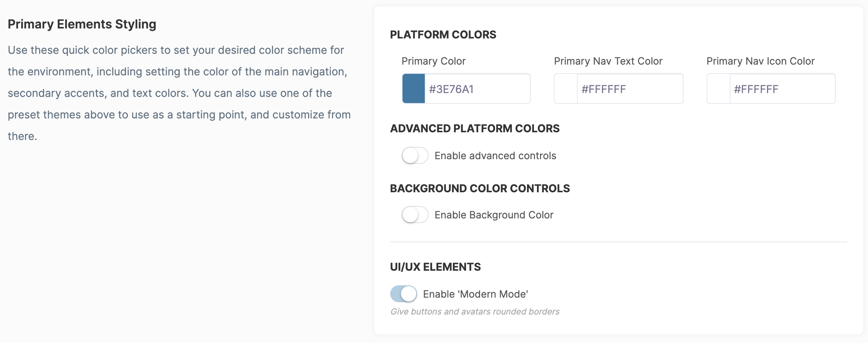This screenshot has width=868, height=343.
Task: Open the Primary Nav Icon Color swatch
Action: [x=719, y=88]
